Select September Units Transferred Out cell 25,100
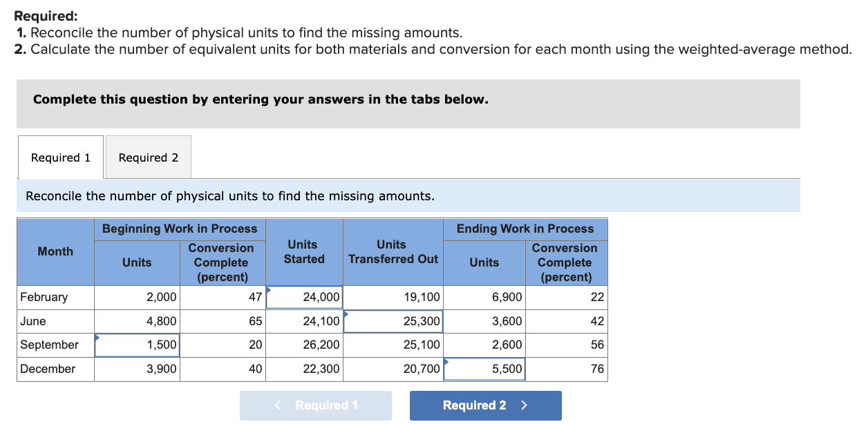The image size is (868, 424). pyautogui.click(x=393, y=345)
